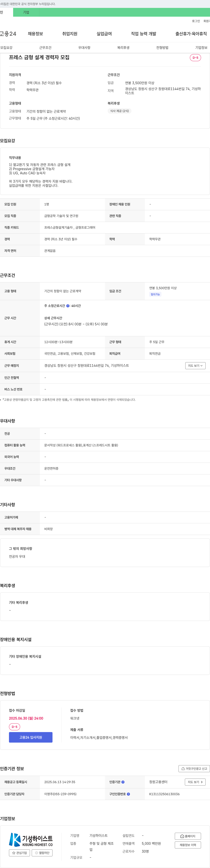
Task: Click the help icon beside 구인인증번호 label
Action: (128, 794)
